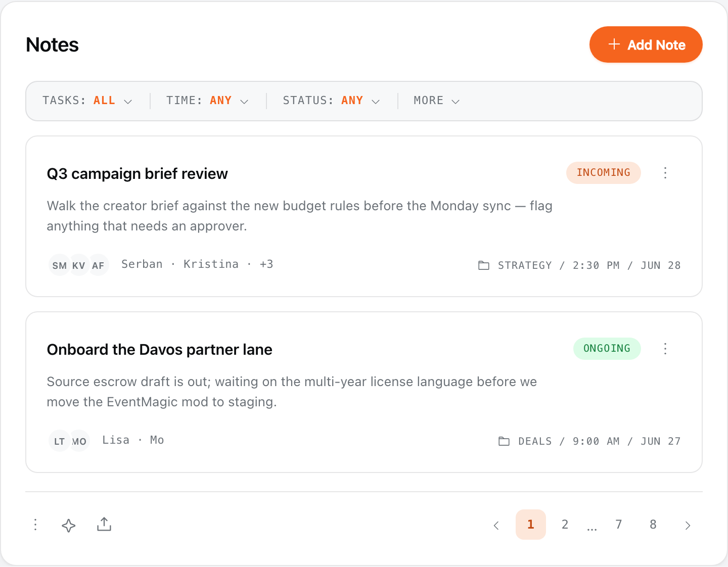Image resolution: width=728 pixels, height=567 pixels.
Task: Click the Strategy folder icon
Action: [484, 265]
